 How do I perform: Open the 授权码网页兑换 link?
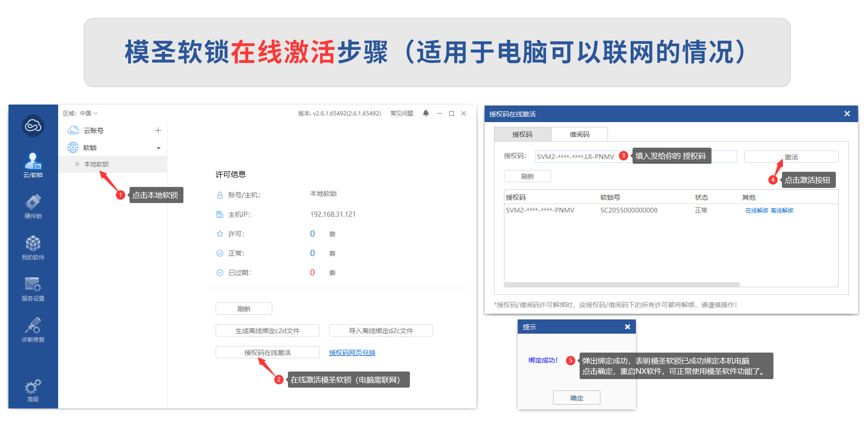(x=352, y=353)
